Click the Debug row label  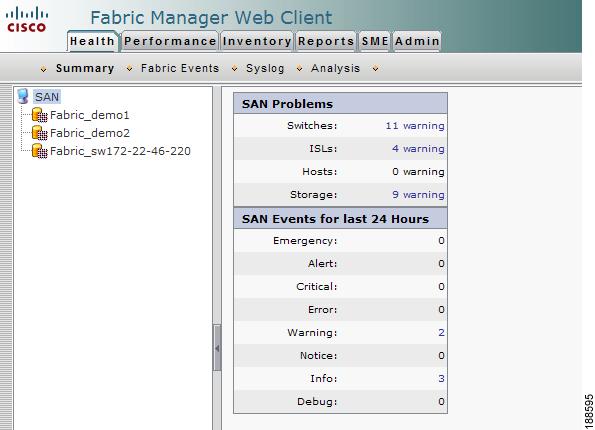coord(317,401)
